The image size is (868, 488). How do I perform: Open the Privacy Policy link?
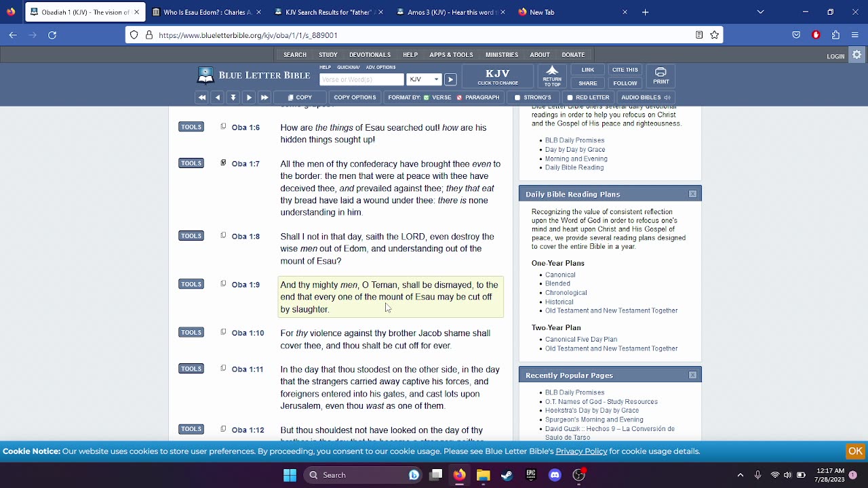(581, 451)
